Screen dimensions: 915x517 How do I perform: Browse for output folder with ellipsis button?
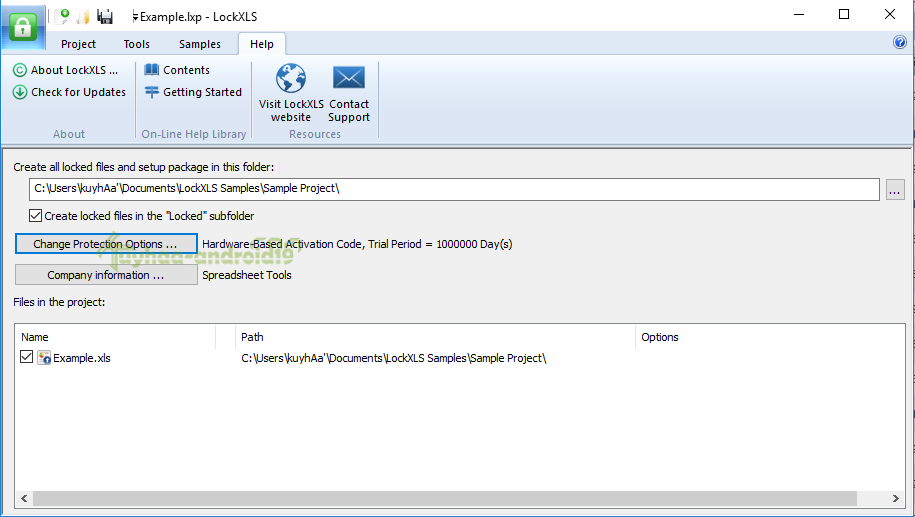pos(895,189)
